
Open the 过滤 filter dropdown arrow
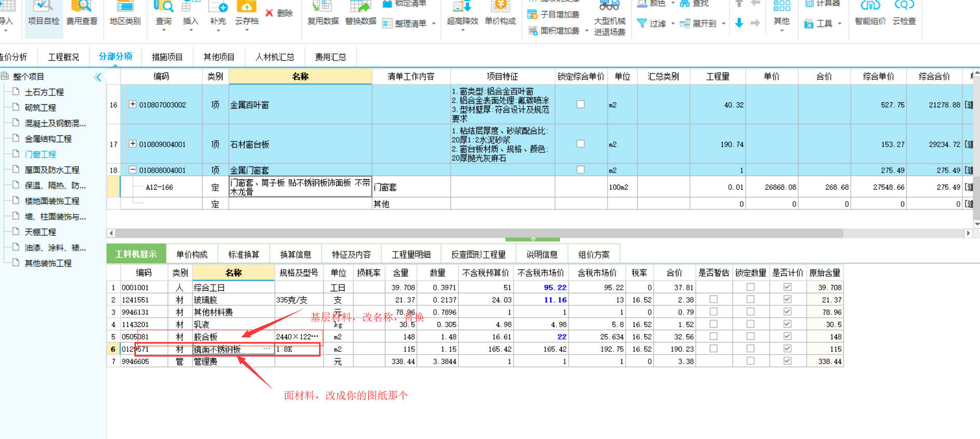(x=673, y=24)
